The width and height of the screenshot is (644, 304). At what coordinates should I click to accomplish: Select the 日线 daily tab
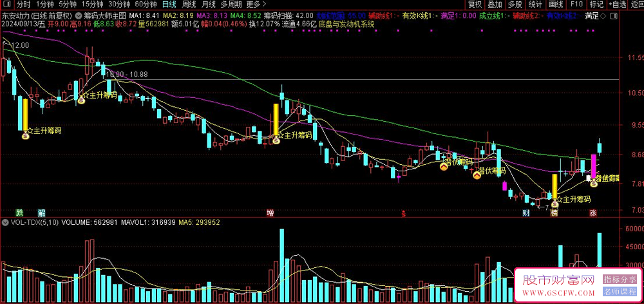169,5
